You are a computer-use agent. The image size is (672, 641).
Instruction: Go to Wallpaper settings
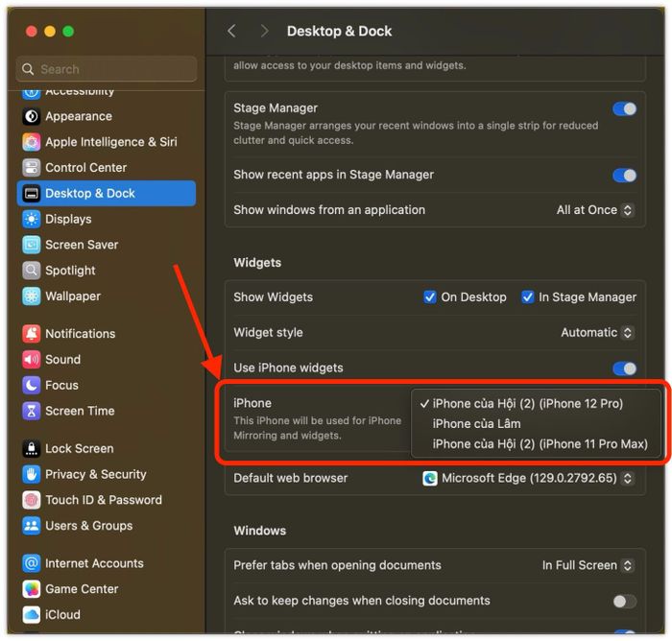(72, 297)
